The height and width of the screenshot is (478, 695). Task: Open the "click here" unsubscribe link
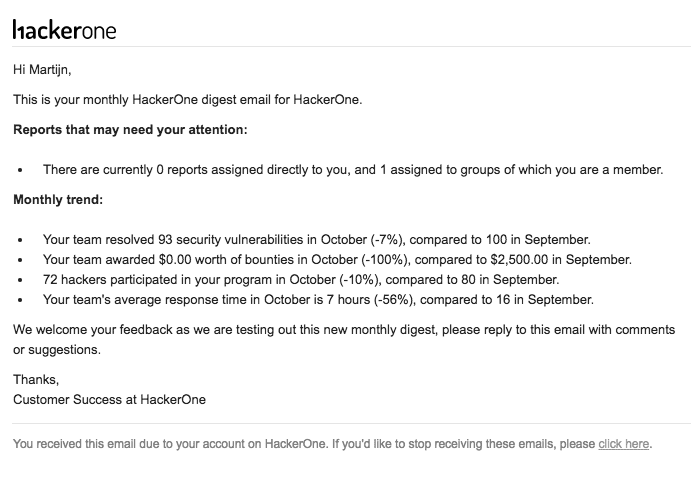click(623, 443)
